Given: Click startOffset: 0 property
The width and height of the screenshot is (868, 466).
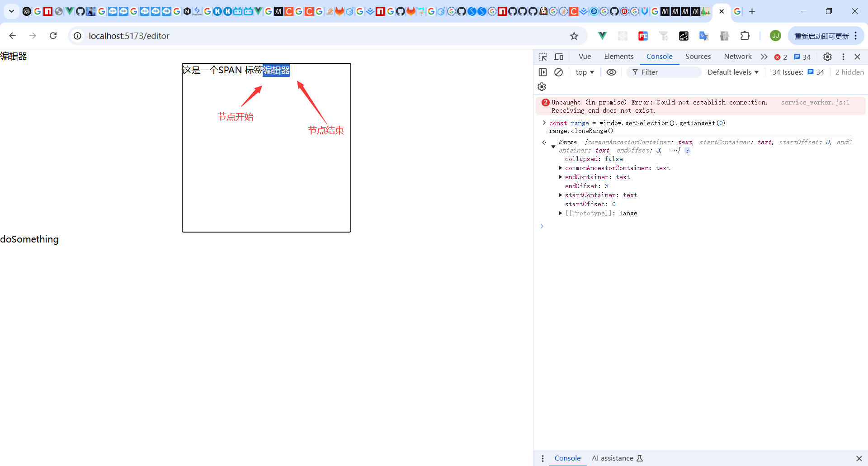Looking at the screenshot, I should [x=590, y=204].
